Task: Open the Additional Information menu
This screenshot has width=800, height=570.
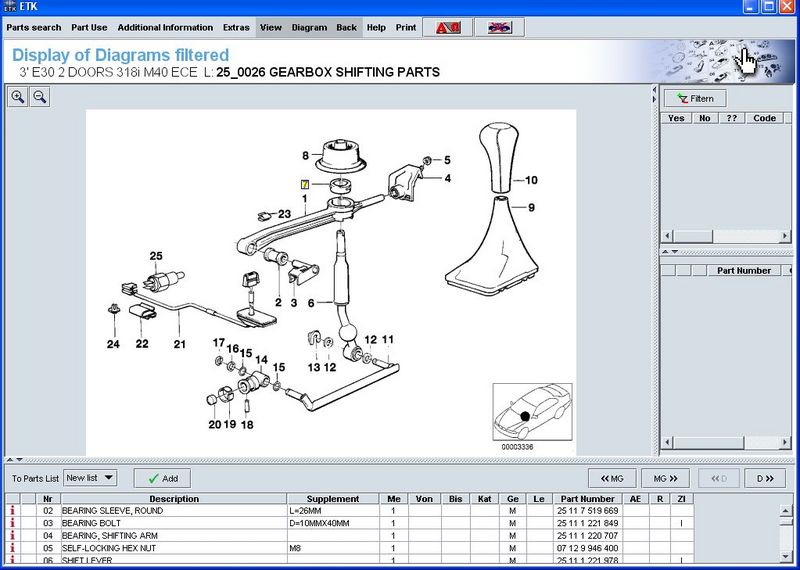Action: [165, 28]
